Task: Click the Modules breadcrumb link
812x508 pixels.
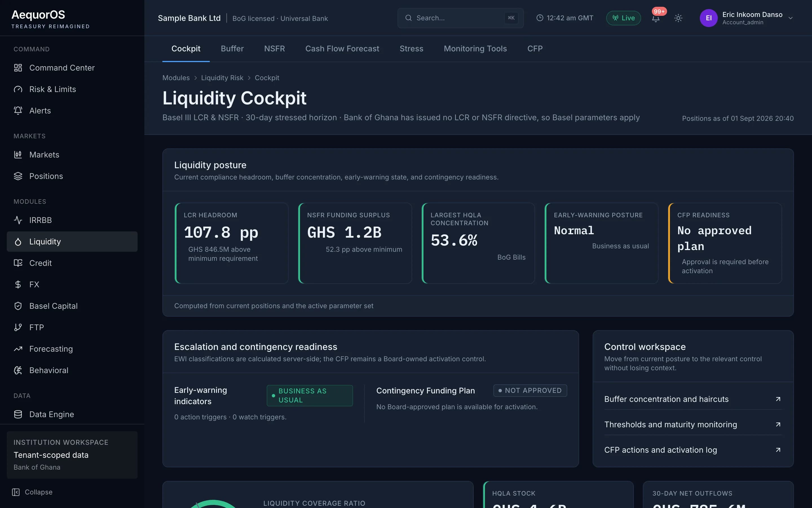Action: (176, 78)
